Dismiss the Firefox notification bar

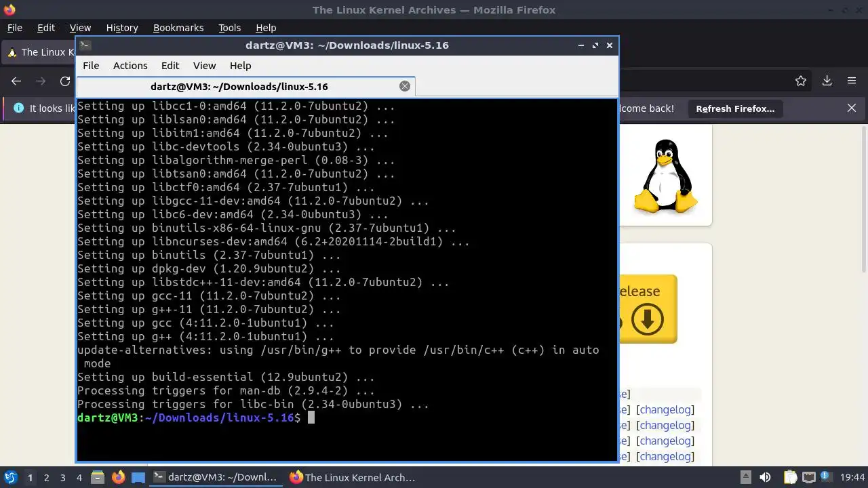click(x=852, y=108)
